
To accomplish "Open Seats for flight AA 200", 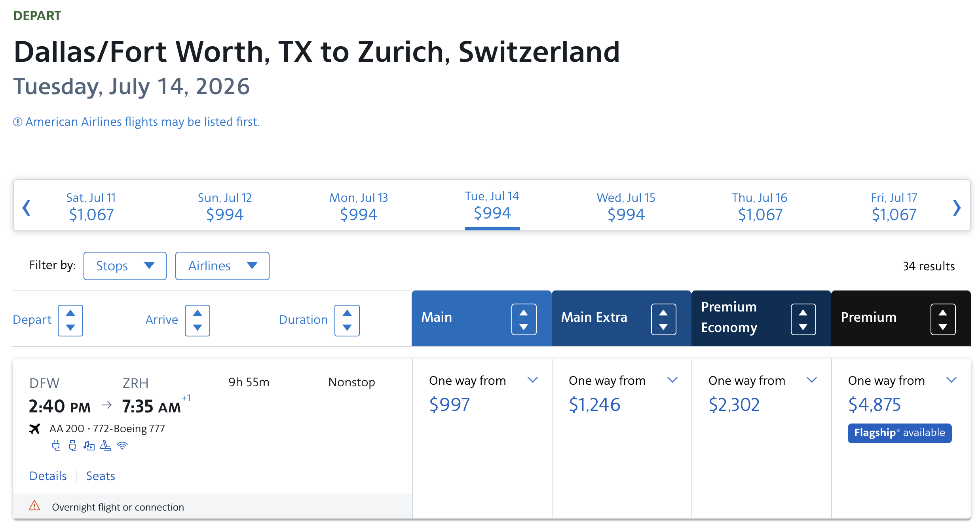I will click(101, 476).
